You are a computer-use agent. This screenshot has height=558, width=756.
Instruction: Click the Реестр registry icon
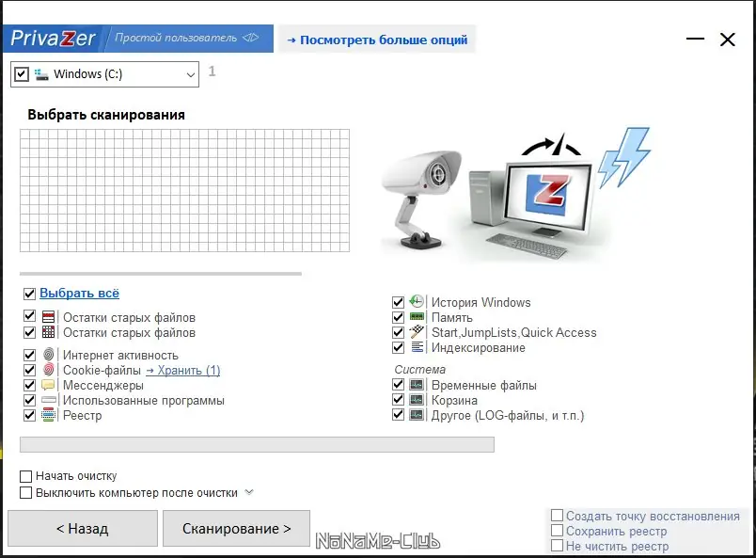click(x=48, y=415)
